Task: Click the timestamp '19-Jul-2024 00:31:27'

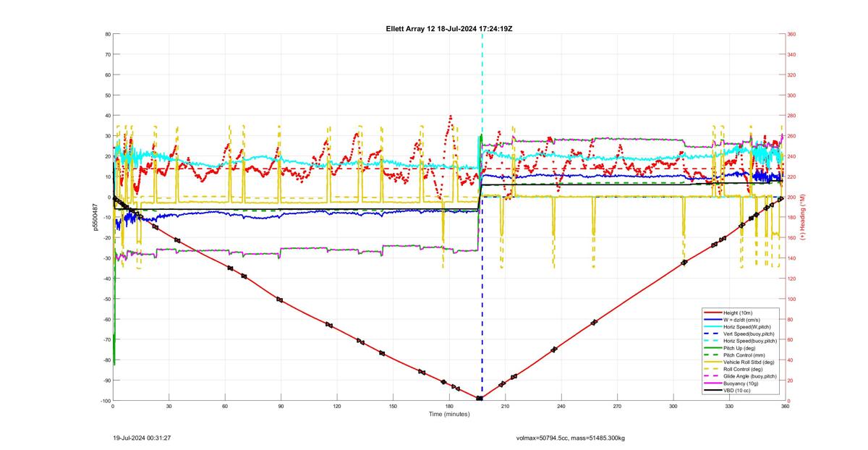Action: (142, 437)
